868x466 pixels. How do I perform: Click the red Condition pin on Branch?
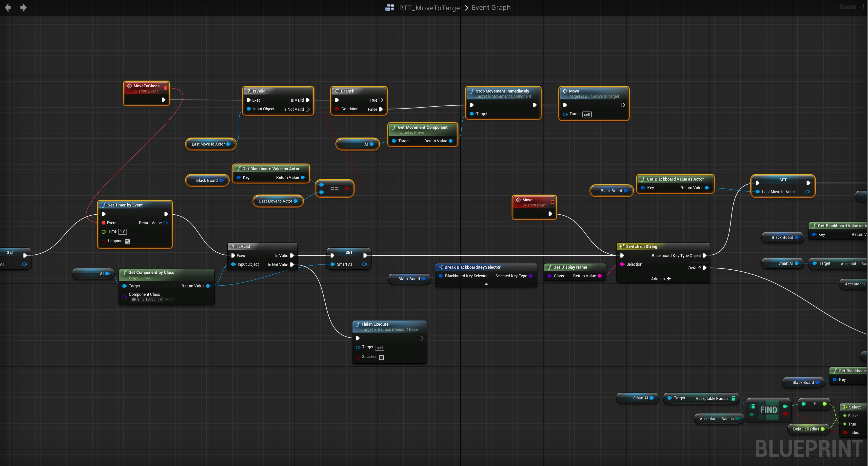tap(337, 109)
